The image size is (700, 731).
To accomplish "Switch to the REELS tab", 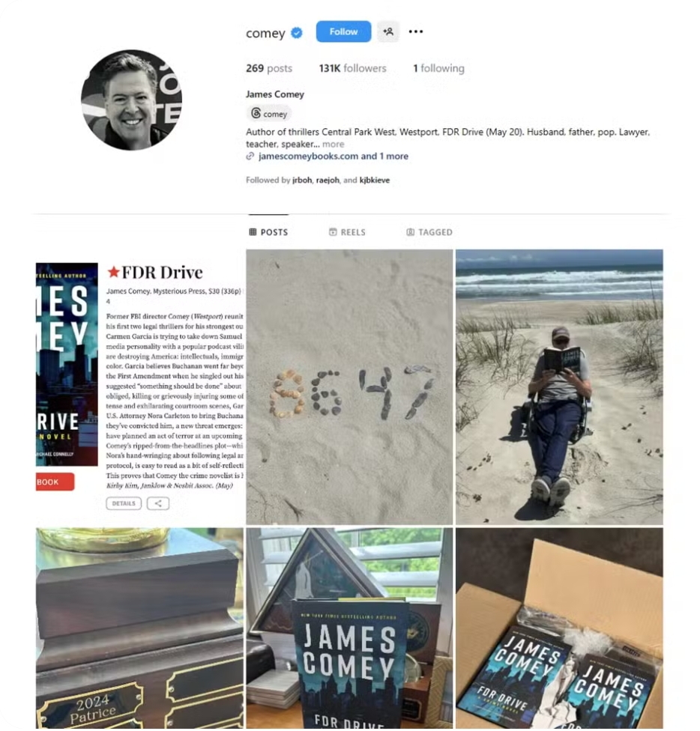I will click(348, 232).
